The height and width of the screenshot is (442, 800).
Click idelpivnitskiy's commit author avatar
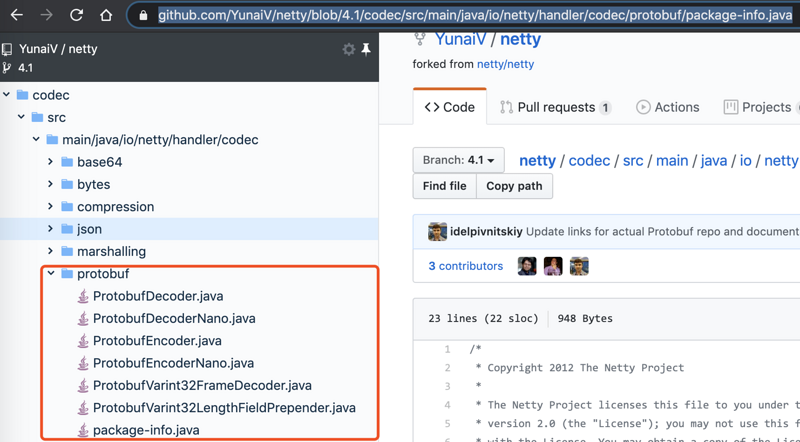tap(437, 232)
